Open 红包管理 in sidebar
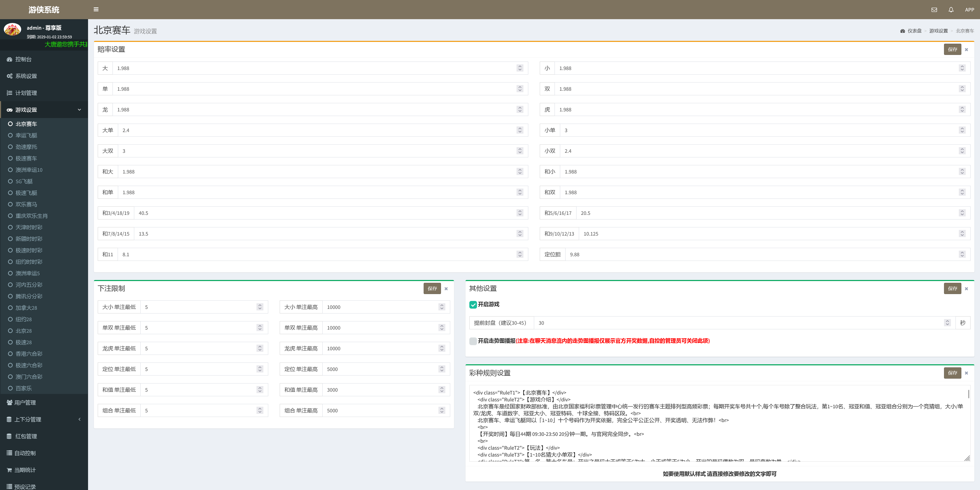 26,436
